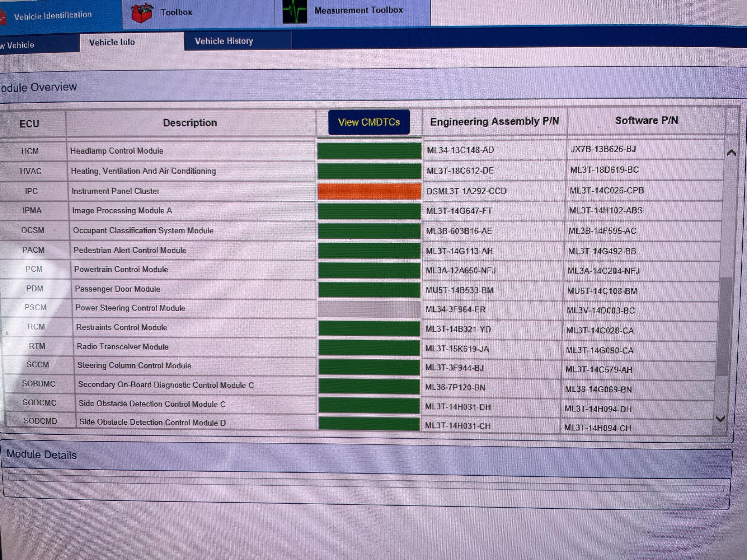Viewport: 747px width, 560px height.
Task: Select the Restraints Control Module row
Action: (122, 327)
